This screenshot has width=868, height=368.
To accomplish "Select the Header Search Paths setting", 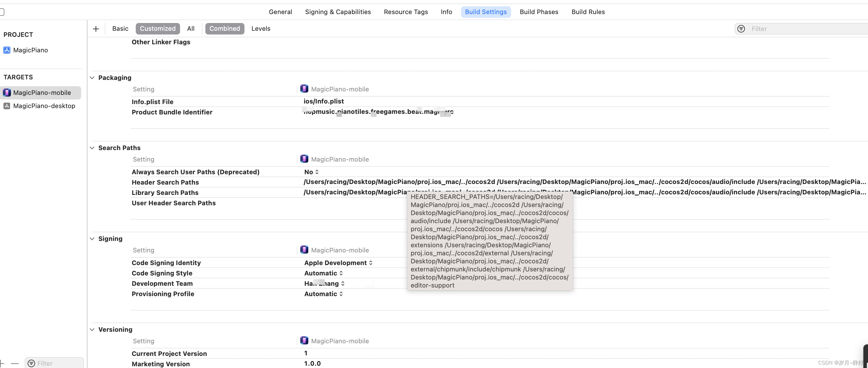I will (165, 183).
